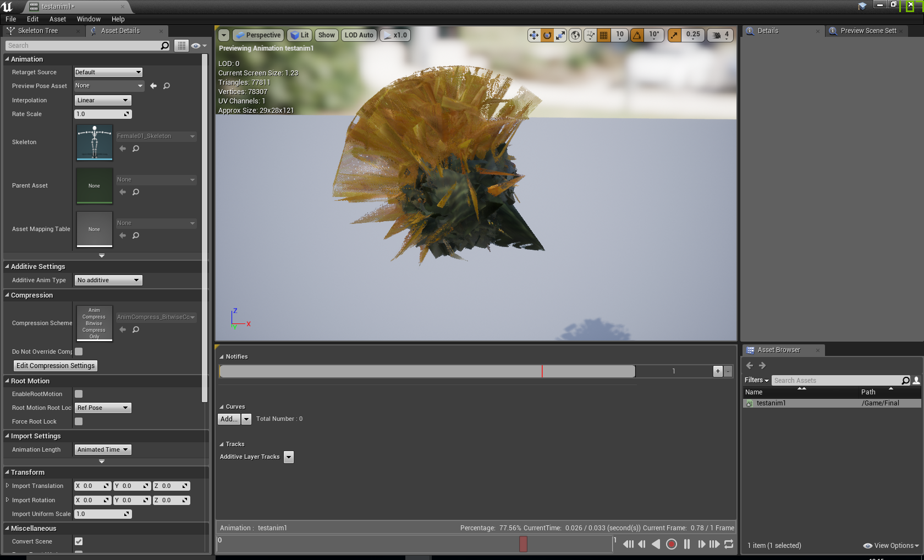Switch to Preview Scene Settings tab

(868, 31)
